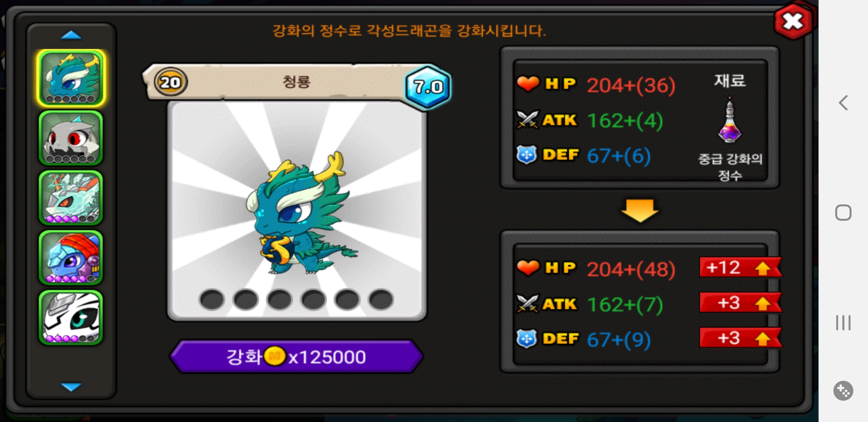
Task: Tap the Android back navigation arrow
Action: click(x=843, y=103)
